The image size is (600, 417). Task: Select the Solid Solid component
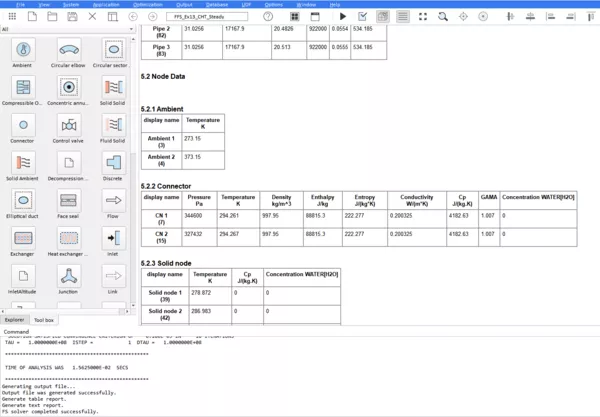[114, 87]
